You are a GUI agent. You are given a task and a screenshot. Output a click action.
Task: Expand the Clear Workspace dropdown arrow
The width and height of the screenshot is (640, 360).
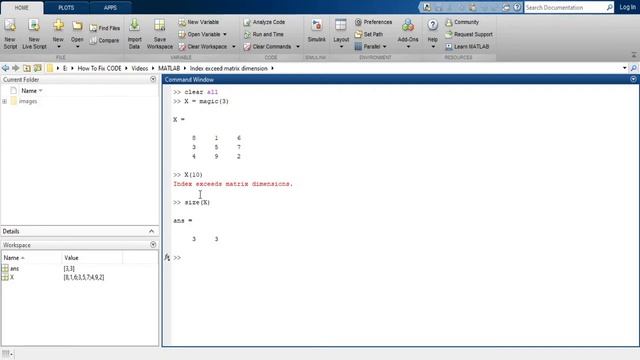click(x=234, y=47)
